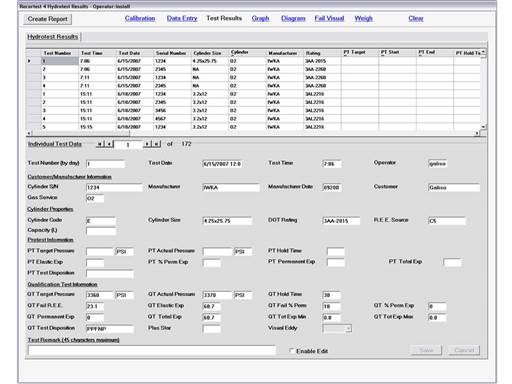Enable the Enable Edit checkbox
Viewport: 512px width, 384px height.
(292, 351)
